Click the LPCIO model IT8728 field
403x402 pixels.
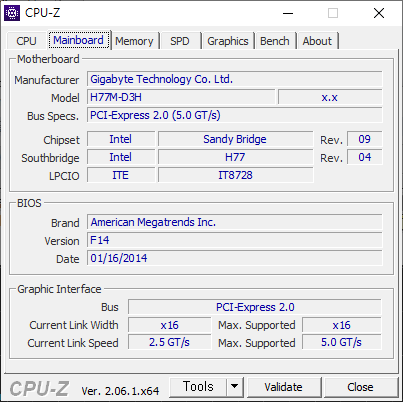tap(236, 175)
